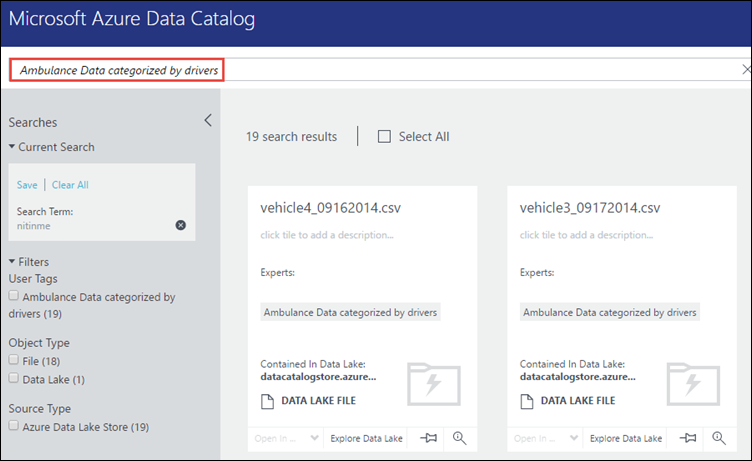Click the Ambulance Data tag on vehicle3 tile
The width and height of the screenshot is (752, 461).
pos(610,312)
